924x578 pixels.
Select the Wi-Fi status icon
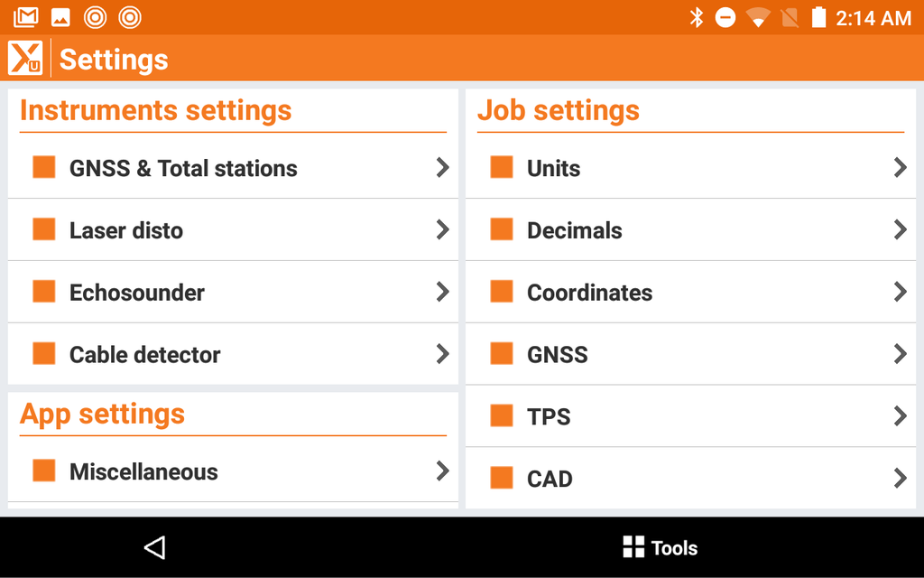tap(759, 16)
